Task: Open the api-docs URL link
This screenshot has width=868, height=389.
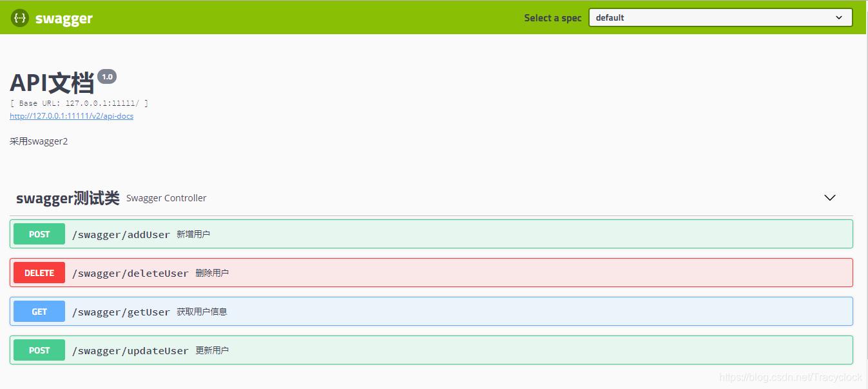Action: click(x=72, y=116)
